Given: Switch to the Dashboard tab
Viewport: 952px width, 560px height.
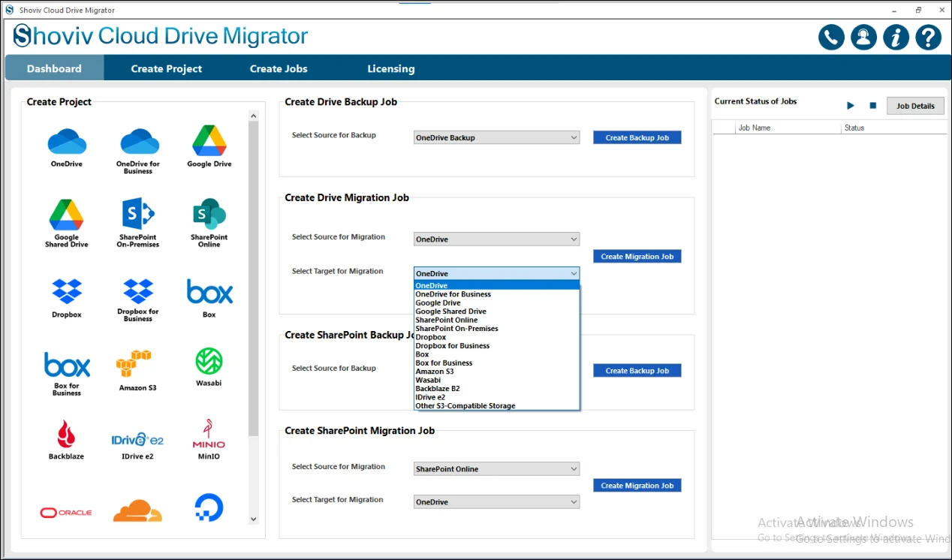Looking at the screenshot, I should click(54, 68).
